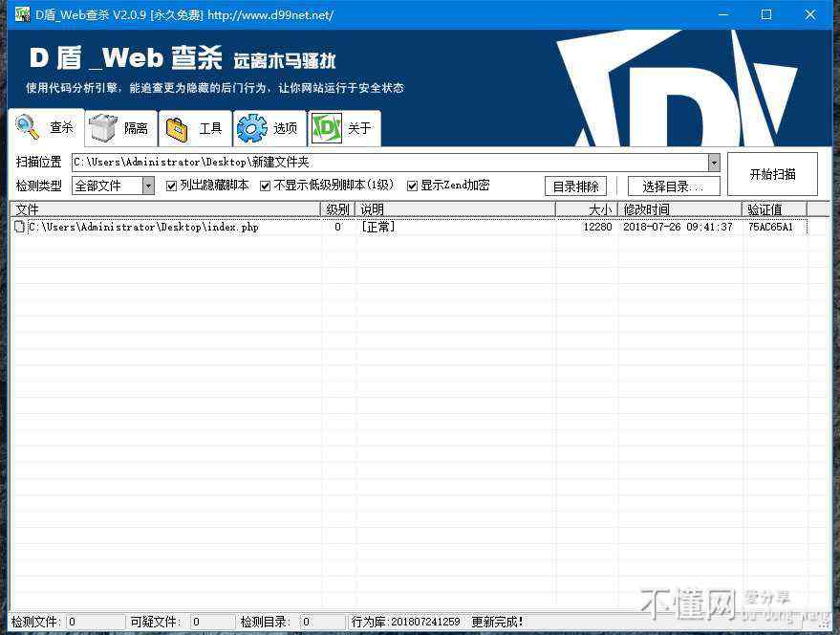Select the index.php file path row

(143, 227)
